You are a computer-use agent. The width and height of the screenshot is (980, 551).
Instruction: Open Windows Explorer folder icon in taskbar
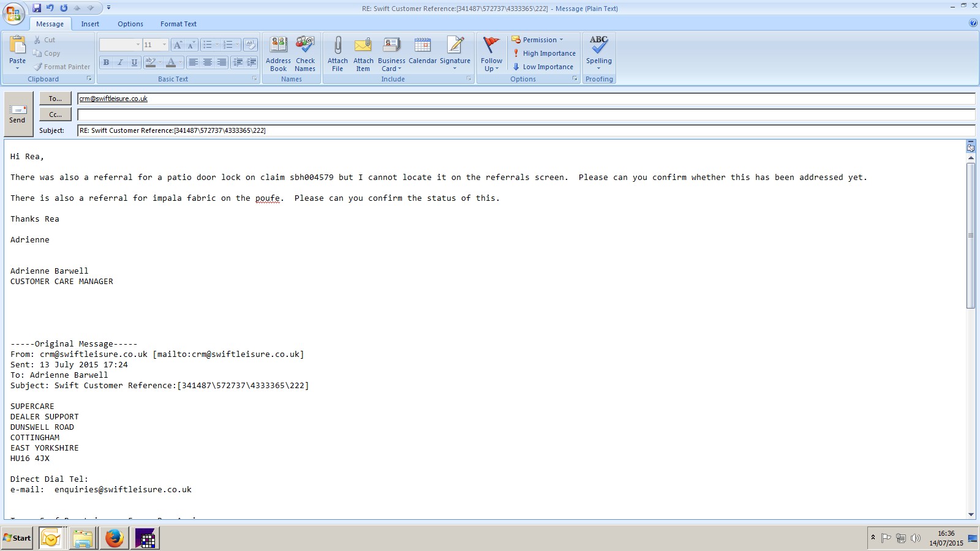tap(83, 538)
